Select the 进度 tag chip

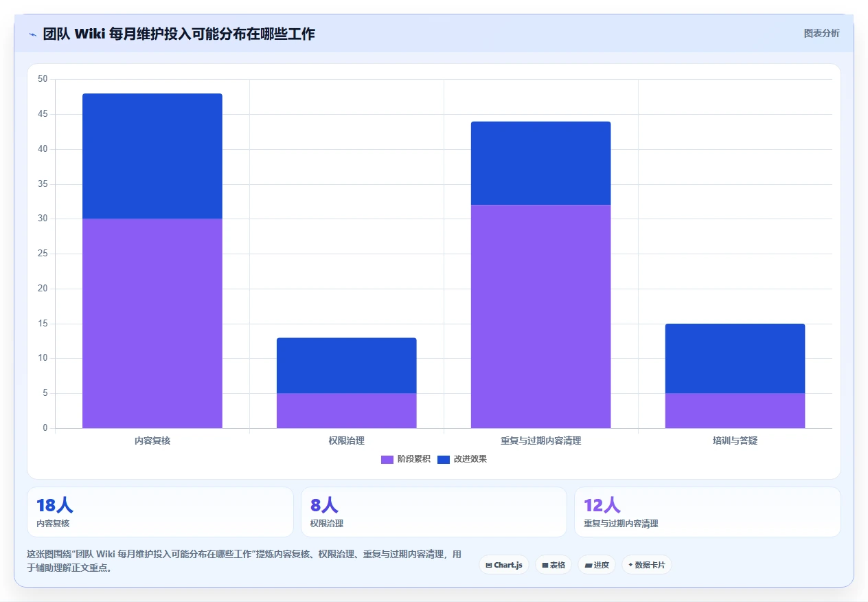[x=597, y=565]
